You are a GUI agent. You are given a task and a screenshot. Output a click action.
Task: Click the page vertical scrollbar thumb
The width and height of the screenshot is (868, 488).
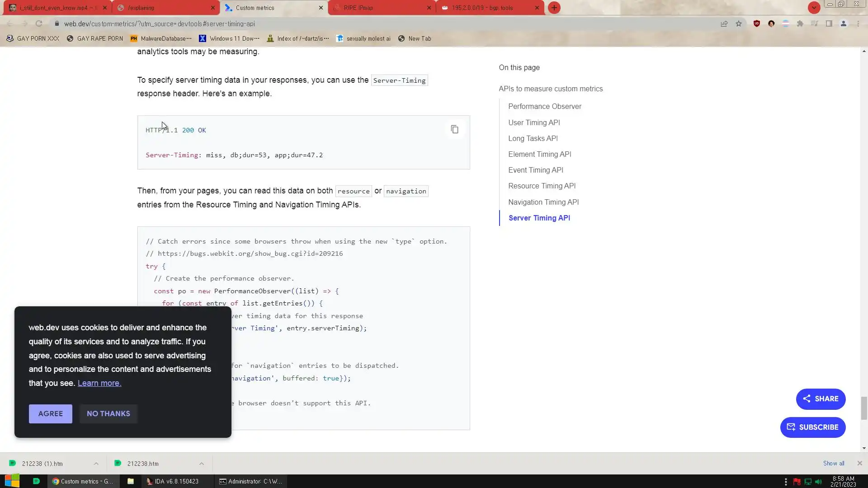click(x=864, y=408)
